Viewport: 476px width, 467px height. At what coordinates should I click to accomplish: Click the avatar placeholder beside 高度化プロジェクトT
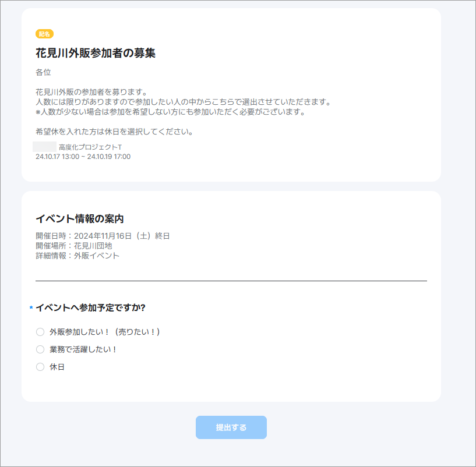45,147
